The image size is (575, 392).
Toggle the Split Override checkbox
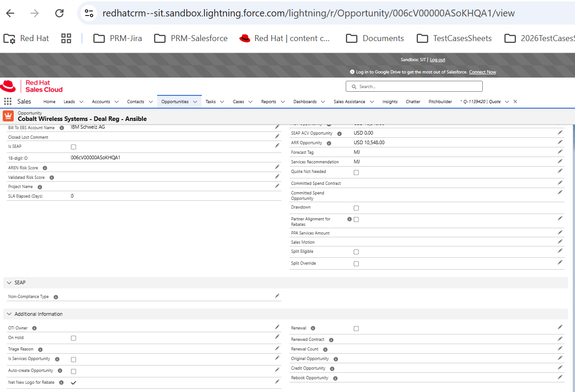tap(356, 264)
